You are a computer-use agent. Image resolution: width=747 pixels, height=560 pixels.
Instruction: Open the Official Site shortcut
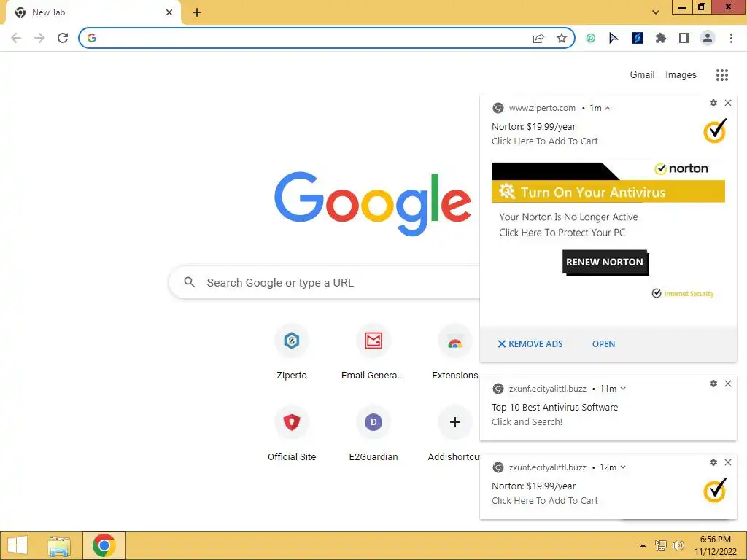(292, 433)
